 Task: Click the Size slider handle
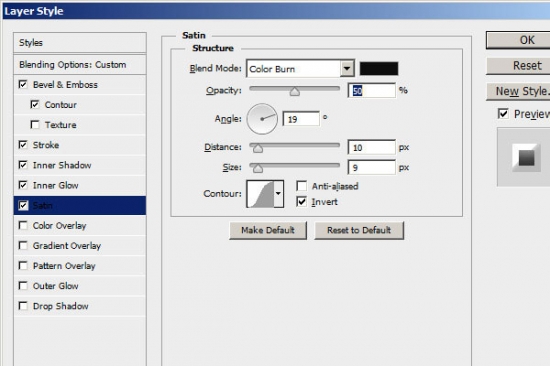click(x=258, y=169)
